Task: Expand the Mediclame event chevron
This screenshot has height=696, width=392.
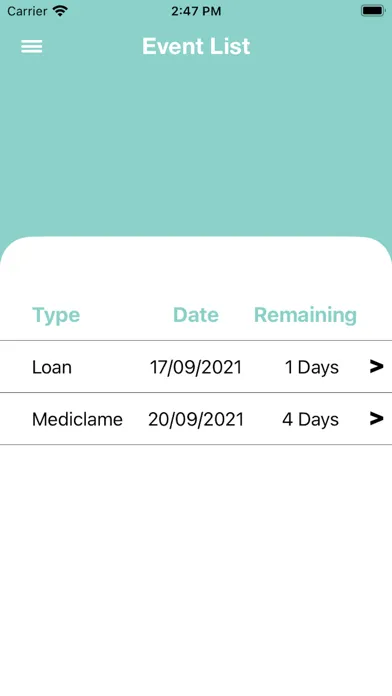Action: pos(376,418)
